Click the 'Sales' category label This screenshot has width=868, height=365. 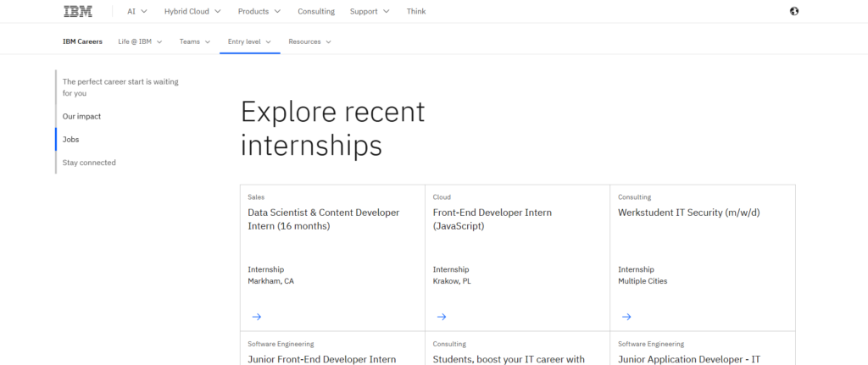pos(256,196)
